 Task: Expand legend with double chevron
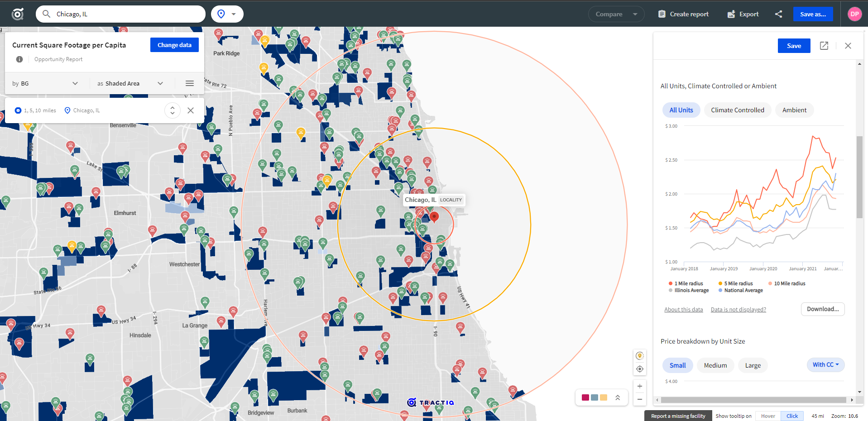[x=618, y=397]
